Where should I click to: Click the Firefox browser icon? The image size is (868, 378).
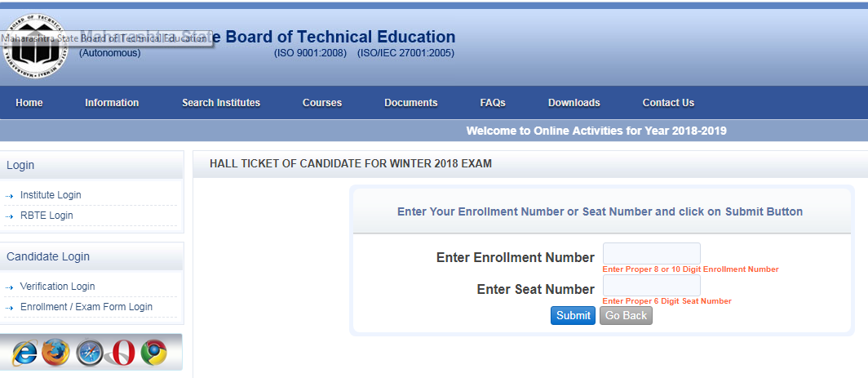(x=55, y=352)
